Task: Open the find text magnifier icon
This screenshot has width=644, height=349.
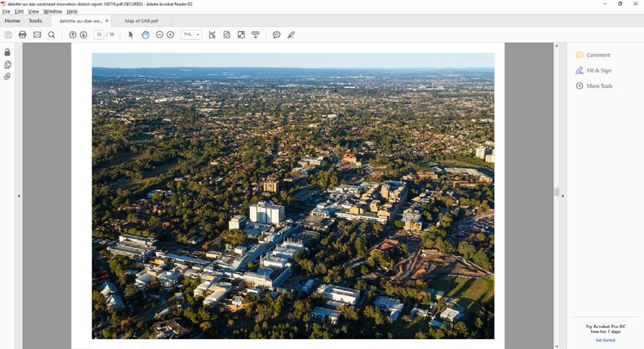Action: [x=52, y=35]
